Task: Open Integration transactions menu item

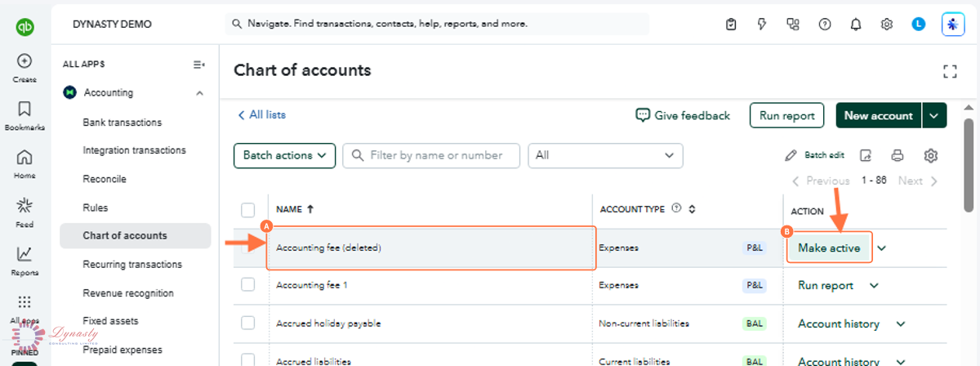Action: pyautogui.click(x=134, y=150)
